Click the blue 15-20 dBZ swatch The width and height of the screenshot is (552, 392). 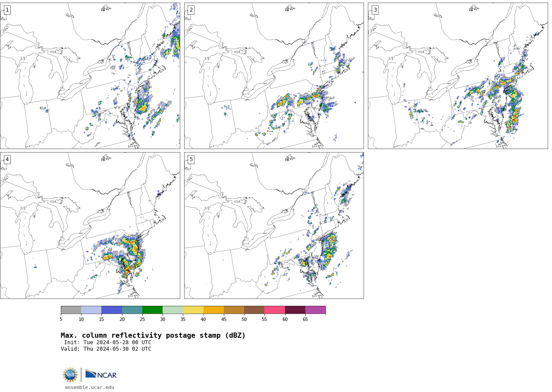[x=112, y=310]
